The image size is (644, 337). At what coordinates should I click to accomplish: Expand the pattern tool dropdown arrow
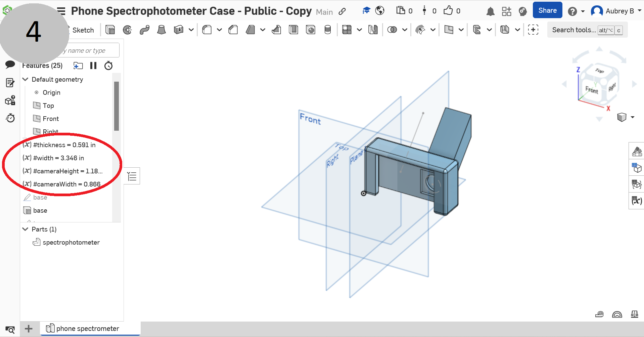pyautogui.click(x=359, y=30)
